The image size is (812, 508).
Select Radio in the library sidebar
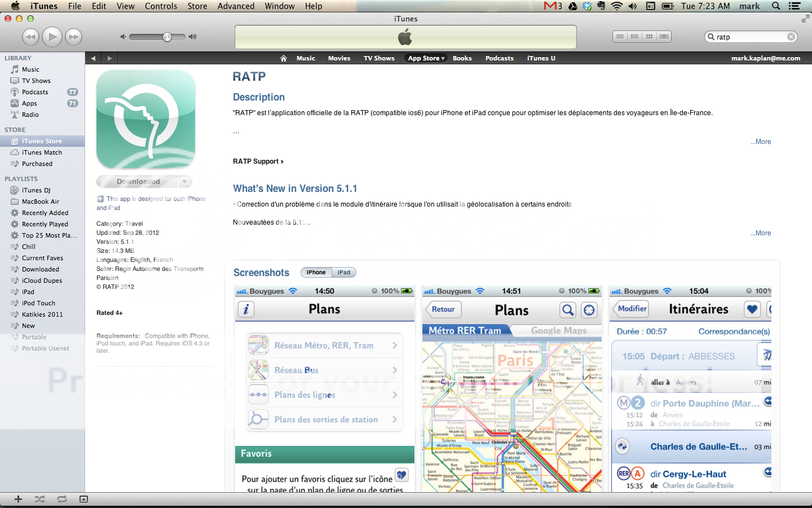pyautogui.click(x=42, y=115)
